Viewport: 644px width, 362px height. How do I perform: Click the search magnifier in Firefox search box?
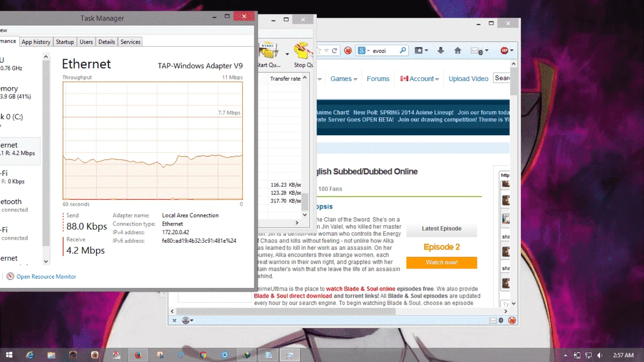403,50
